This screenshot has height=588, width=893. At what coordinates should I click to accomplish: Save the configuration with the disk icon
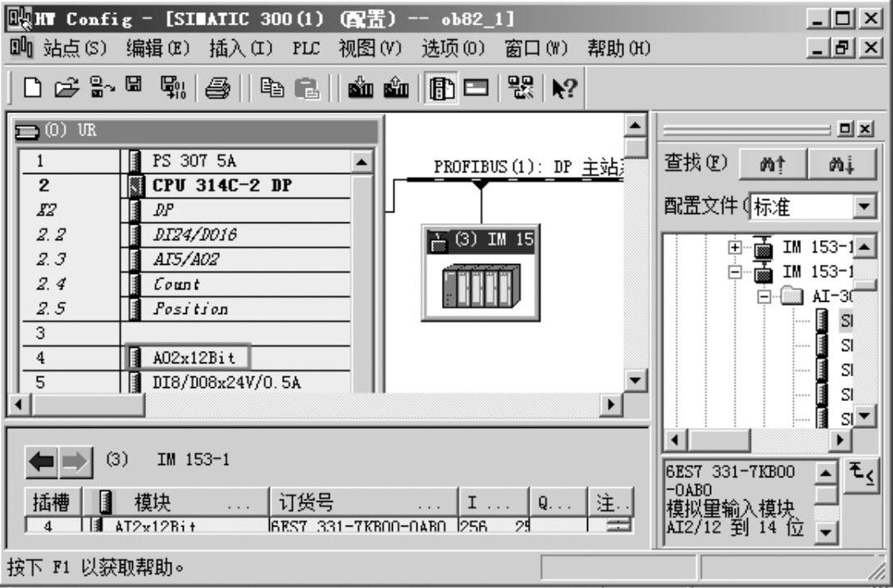[134, 85]
